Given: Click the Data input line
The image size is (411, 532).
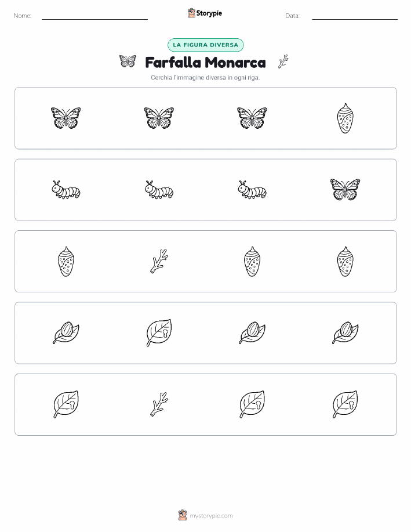Looking at the screenshot, I should point(355,16).
